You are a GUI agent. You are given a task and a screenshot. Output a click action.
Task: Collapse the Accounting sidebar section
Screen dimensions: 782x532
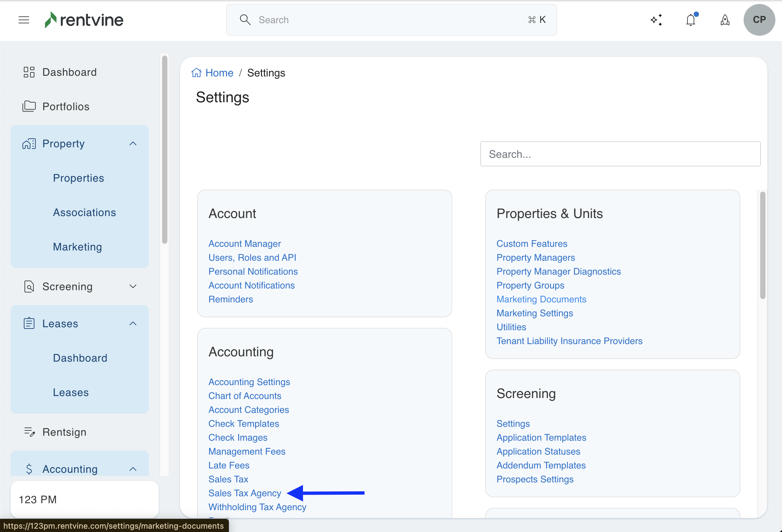tap(133, 469)
